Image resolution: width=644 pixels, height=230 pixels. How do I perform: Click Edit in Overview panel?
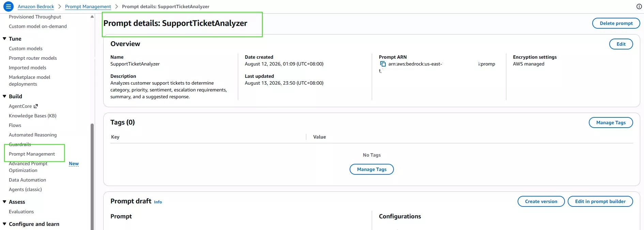pyautogui.click(x=621, y=44)
